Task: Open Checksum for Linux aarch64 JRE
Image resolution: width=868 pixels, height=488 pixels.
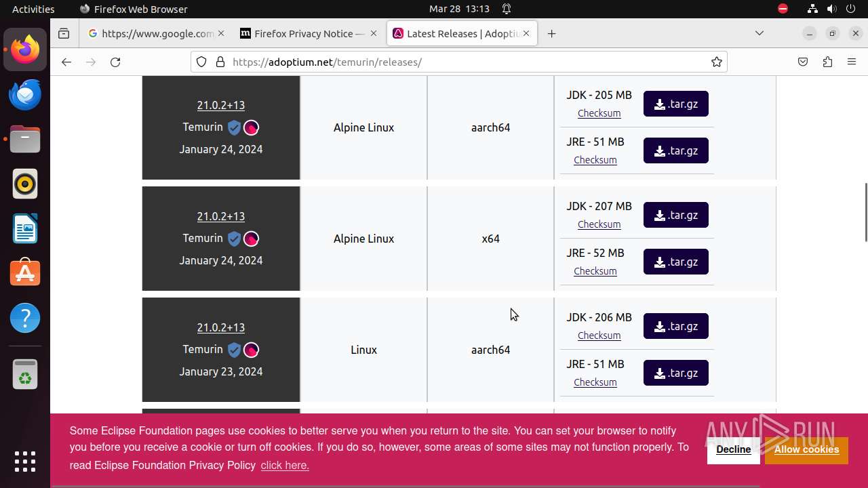Action: [595, 382]
